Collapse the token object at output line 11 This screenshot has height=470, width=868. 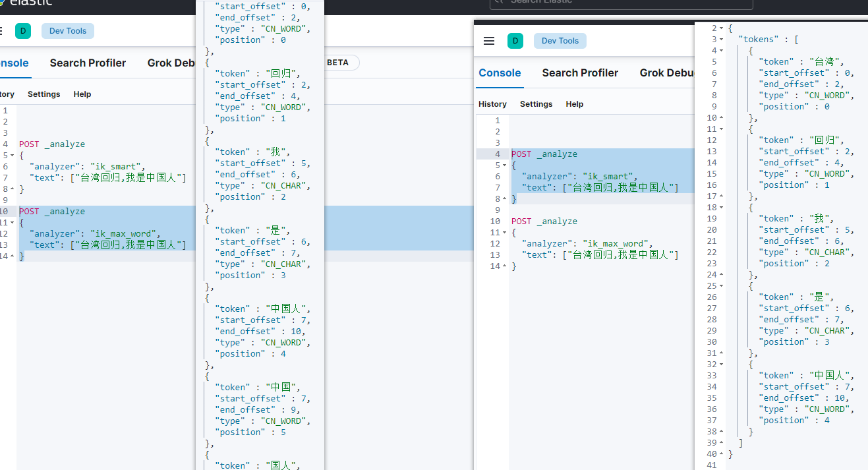point(722,129)
